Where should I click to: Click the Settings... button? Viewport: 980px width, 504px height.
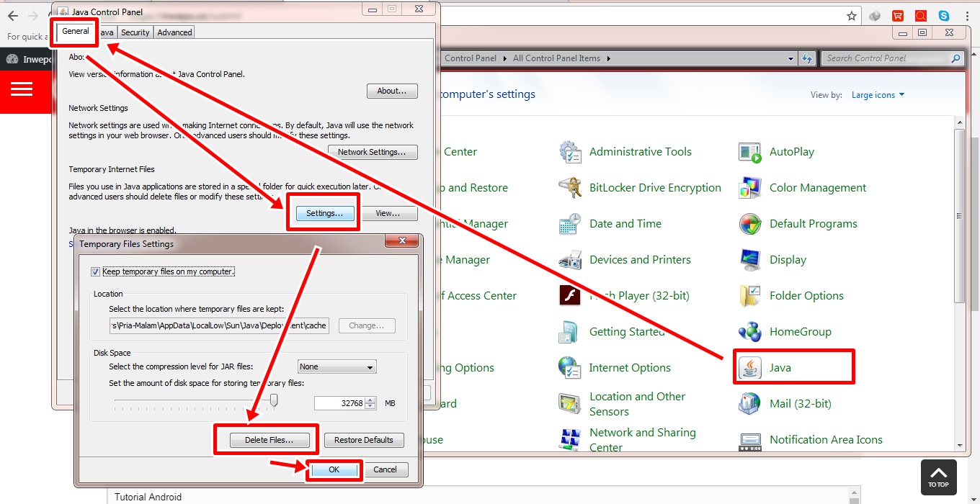[x=324, y=213]
